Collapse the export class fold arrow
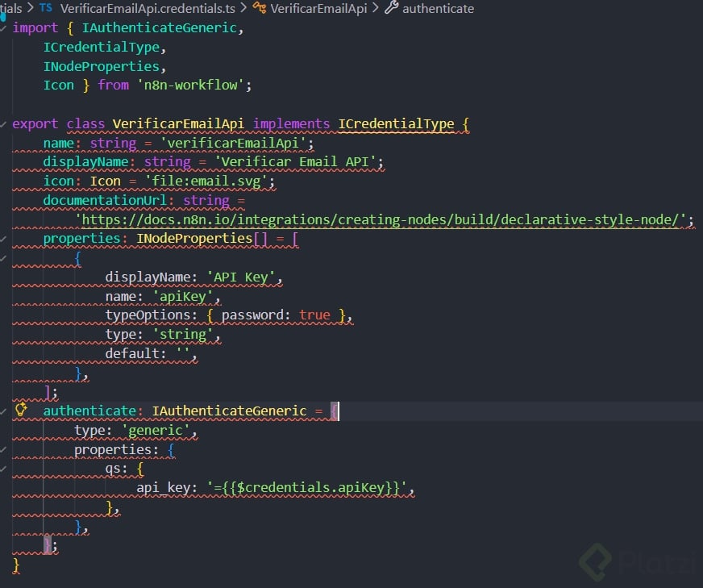Screen dimensions: 703x588 3,124
